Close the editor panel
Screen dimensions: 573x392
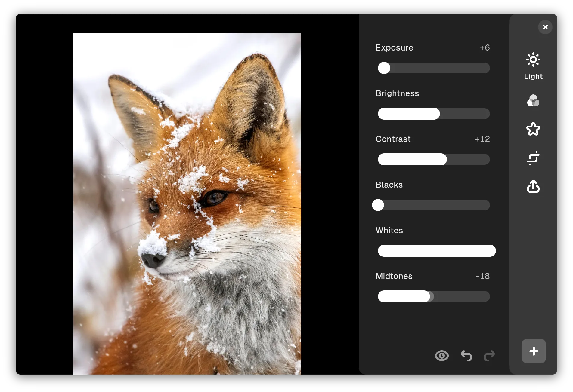point(545,27)
